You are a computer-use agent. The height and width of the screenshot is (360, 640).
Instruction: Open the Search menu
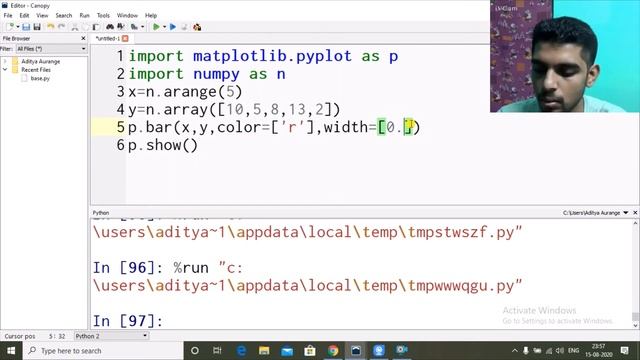pyautogui.click(x=64, y=16)
